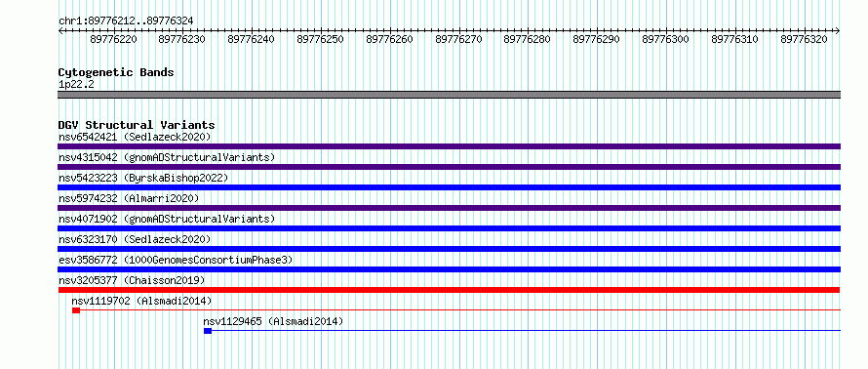
Task: Click ruler position 89776300
Action: (x=665, y=40)
